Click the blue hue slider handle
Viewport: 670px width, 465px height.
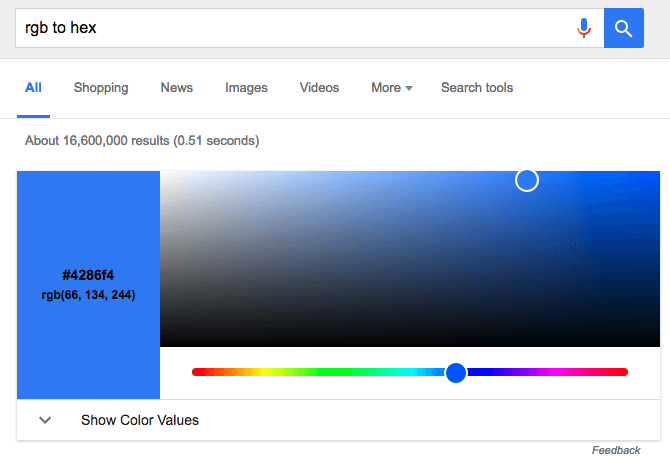(456, 372)
